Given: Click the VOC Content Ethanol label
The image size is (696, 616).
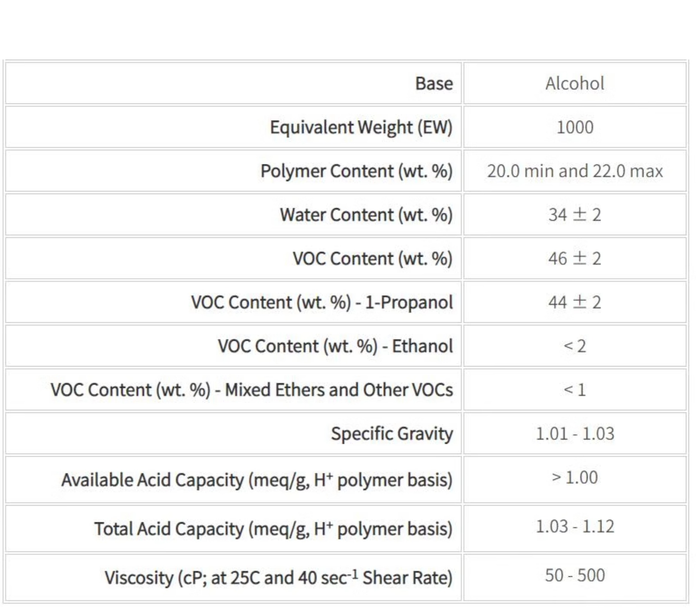Looking at the screenshot, I should pos(335,346).
